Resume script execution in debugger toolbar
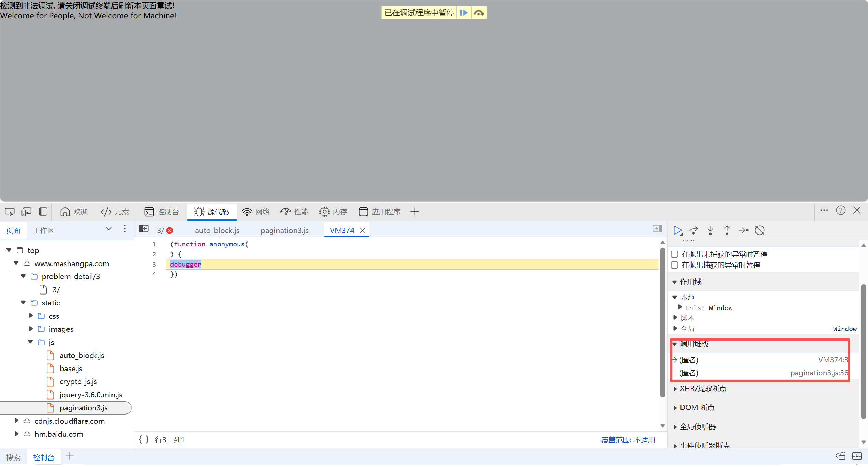 click(x=677, y=230)
